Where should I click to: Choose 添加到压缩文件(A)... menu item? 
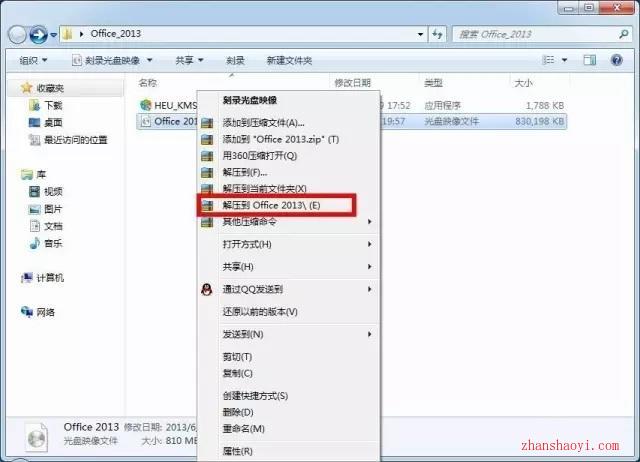coord(289,122)
